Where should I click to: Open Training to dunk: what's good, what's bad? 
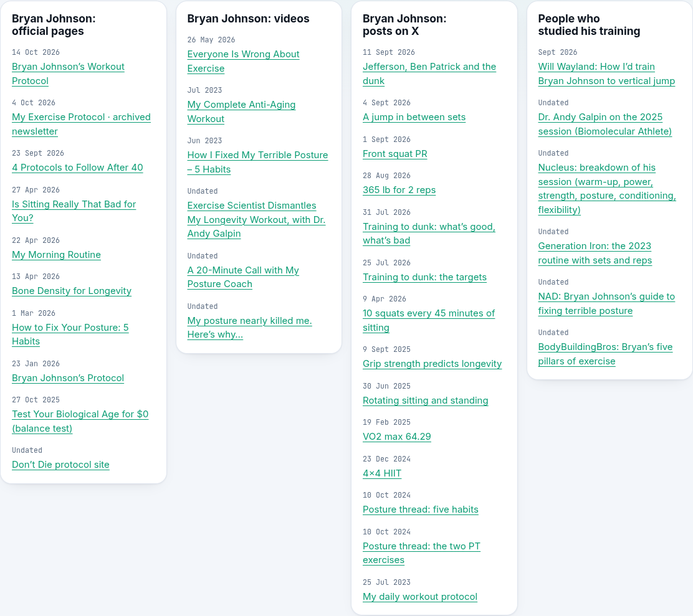click(x=429, y=234)
